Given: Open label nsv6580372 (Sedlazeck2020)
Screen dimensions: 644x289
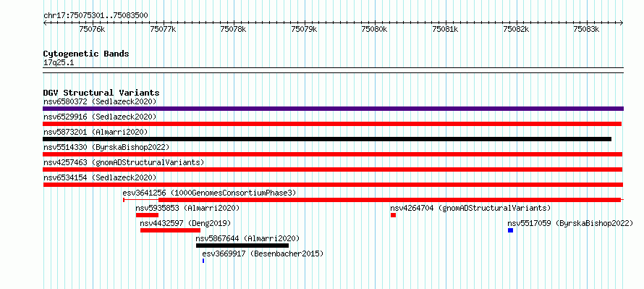Looking at the screenshot, I should coord(100,101).
